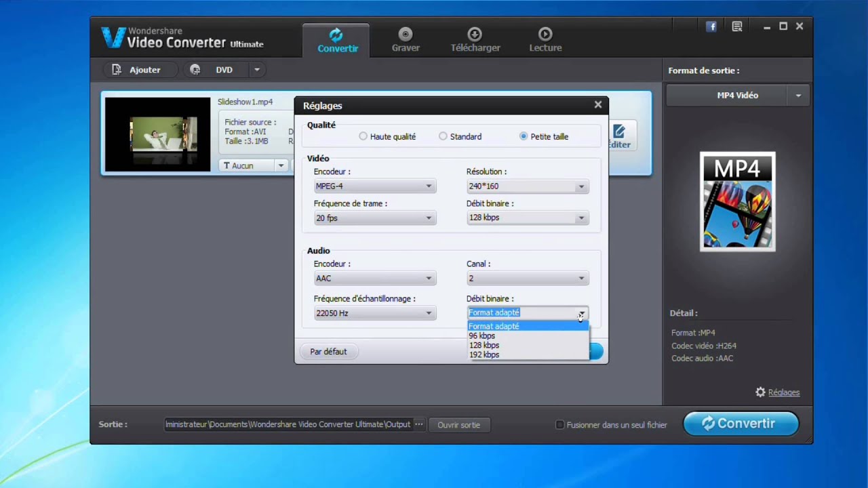Viewport: 868px width, 488px height.
Task: Open the Convertir tab
Action: point(337,41)
